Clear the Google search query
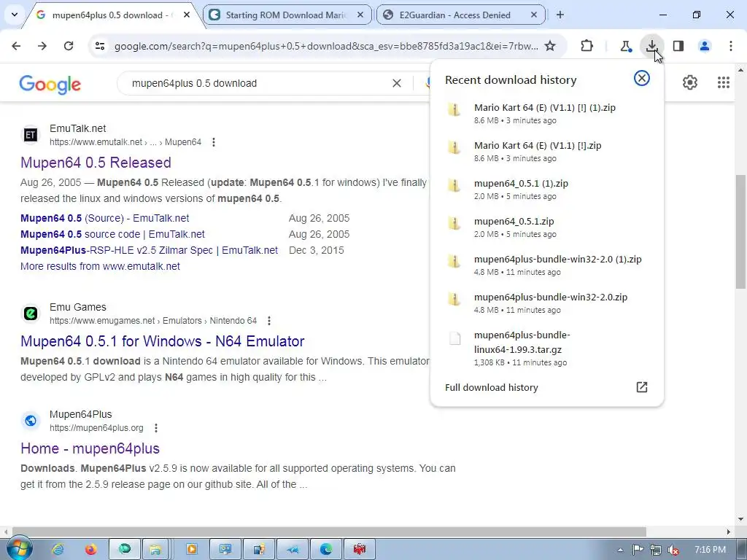This screenshot has height=560, width=747. 396,83
